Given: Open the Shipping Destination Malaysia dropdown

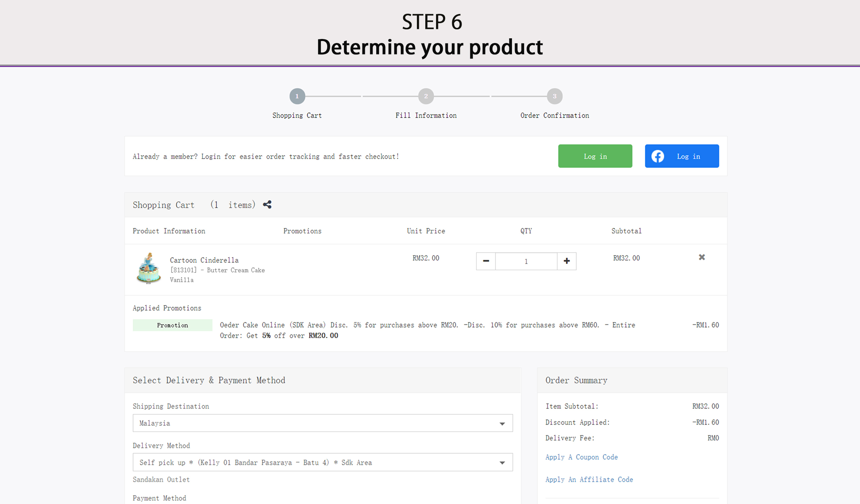Looking at the screenshot, I should [x=322, y=423].
